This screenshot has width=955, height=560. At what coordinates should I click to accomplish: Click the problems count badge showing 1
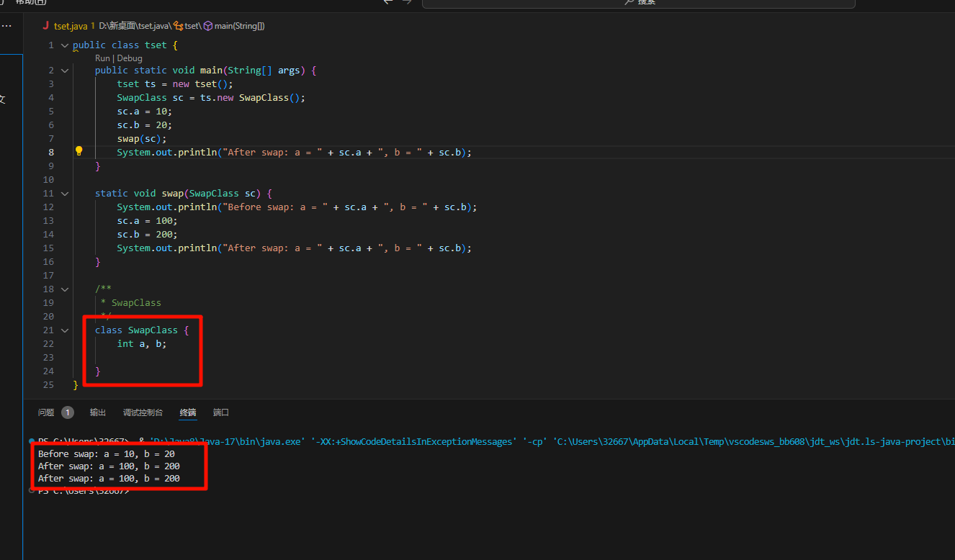pos(68,412)
